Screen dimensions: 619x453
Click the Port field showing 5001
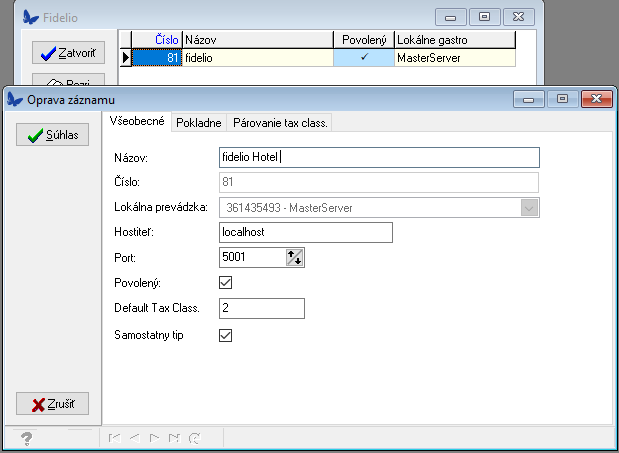pos(252,257)
